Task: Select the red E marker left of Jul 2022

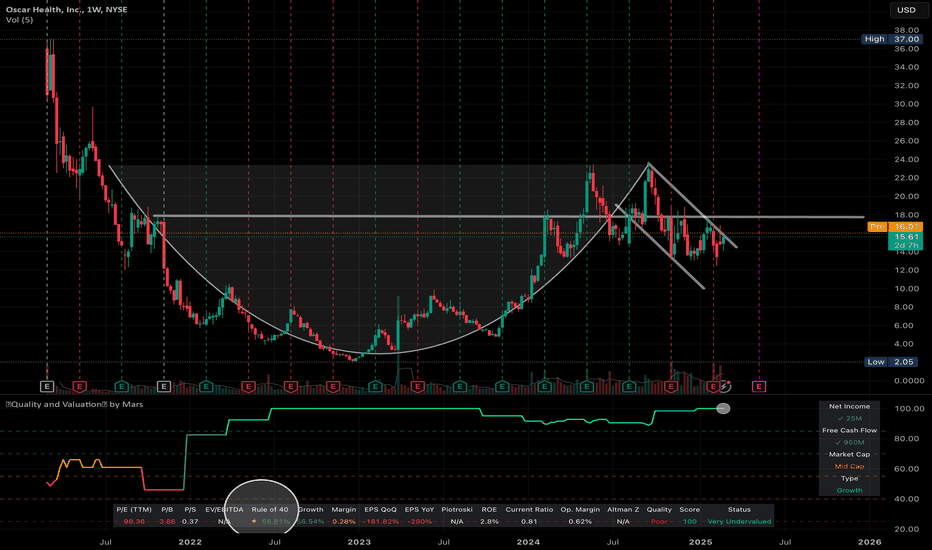Action: click(x=248, y=386)
